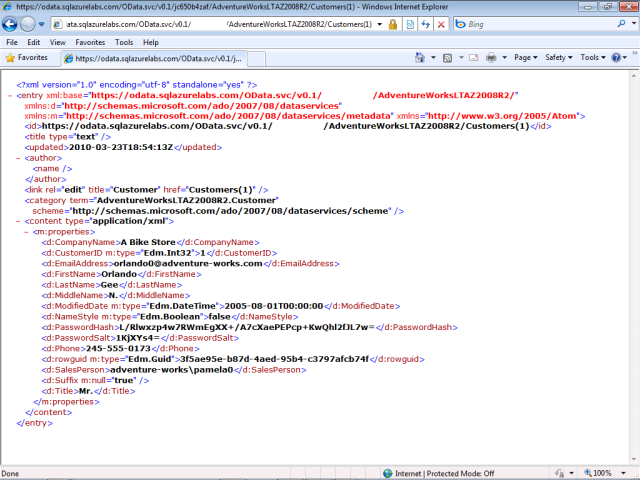Click the SalesPerson value adventure-works\pamela0
This screenshot has width=640, height=480.
[171, 369]
